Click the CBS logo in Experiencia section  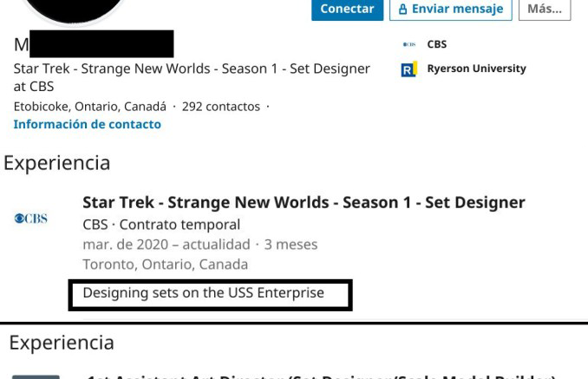[30, 219]
